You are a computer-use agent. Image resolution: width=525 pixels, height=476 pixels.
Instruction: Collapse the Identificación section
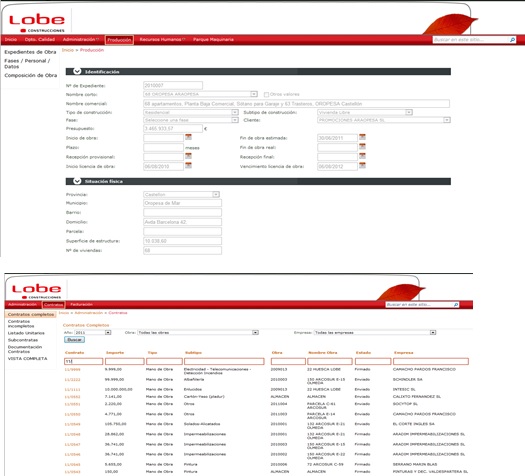(x=77, y=71)
